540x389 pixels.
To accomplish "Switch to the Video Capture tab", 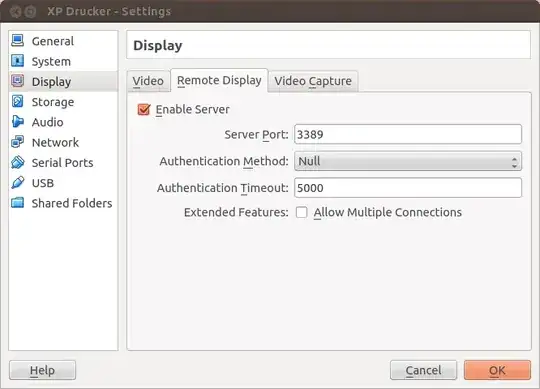I will (313, 81).
